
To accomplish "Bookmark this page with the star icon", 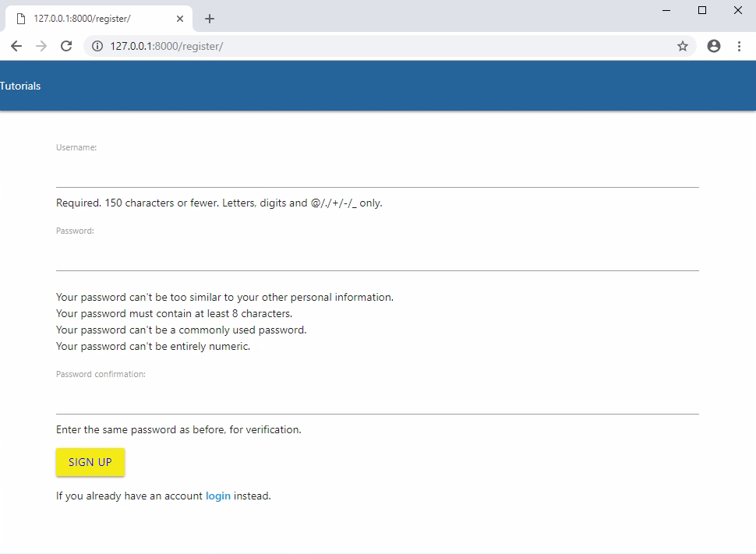I will pos(683,46).
